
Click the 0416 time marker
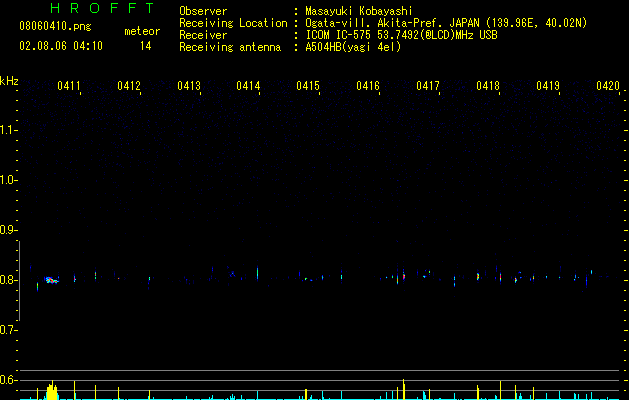click(368, 86)
